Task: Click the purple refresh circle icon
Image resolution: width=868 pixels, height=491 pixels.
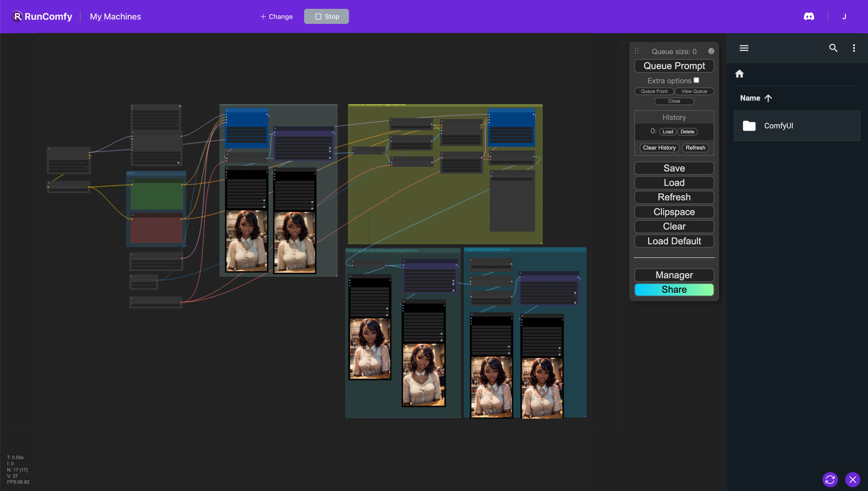Action: click(830, 479)
